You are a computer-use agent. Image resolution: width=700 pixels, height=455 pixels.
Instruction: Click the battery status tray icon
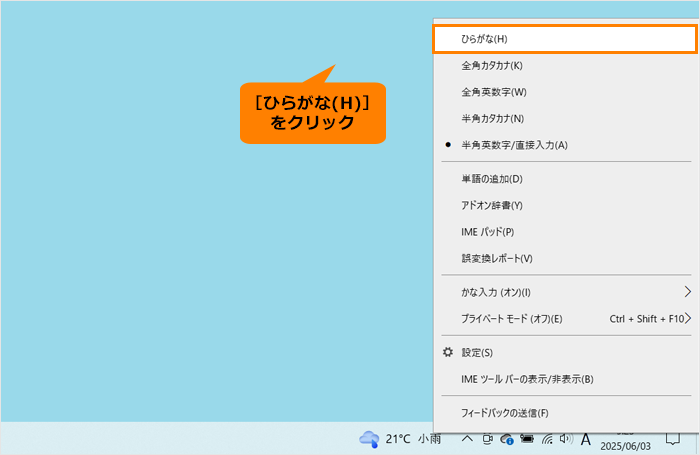pos(527,439)
